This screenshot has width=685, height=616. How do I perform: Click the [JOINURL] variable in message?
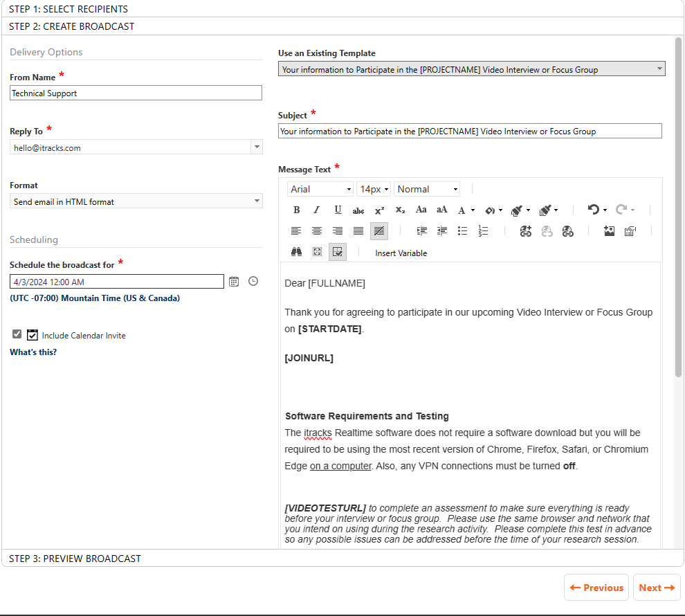click(x=309, y=359)
